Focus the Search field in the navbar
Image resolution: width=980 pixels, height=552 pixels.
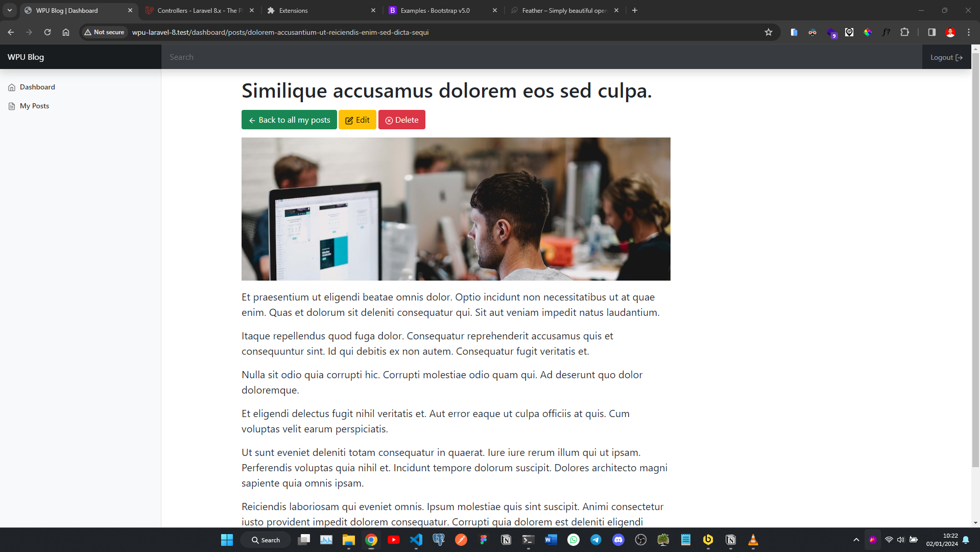(x=541, y=57)
